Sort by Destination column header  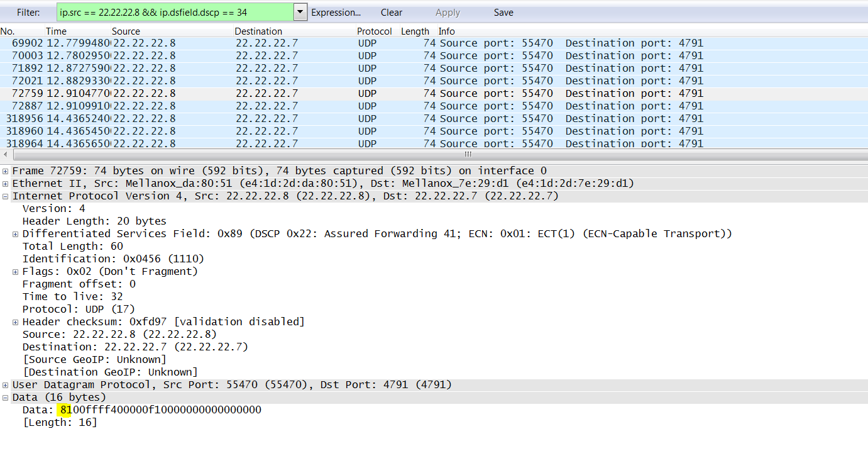pyautogui.click(x=258, y=31)
